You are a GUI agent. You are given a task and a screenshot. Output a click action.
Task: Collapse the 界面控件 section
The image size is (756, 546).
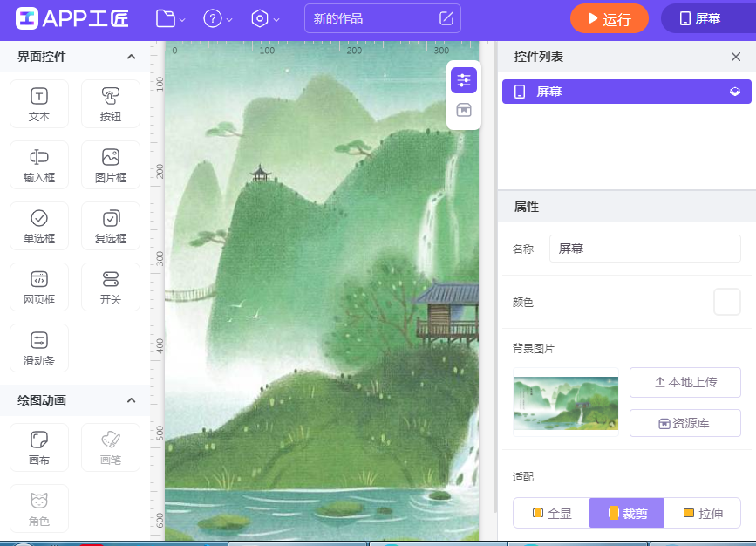[x=131, y=57]
